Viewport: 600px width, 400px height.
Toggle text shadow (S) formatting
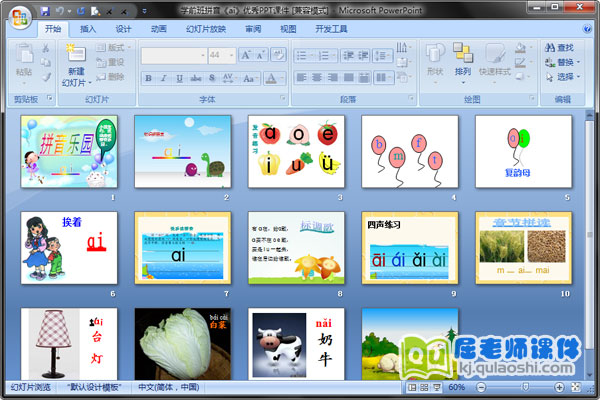[212, 78]
